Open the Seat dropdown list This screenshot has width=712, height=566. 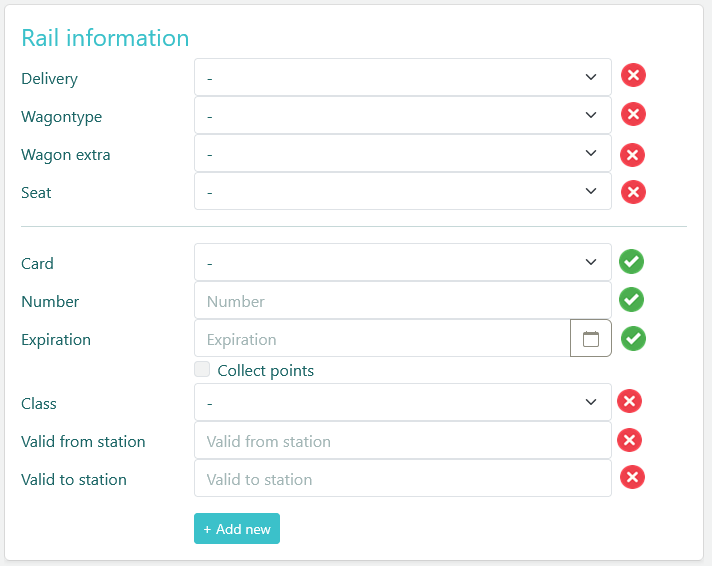(x=402, y=192)
